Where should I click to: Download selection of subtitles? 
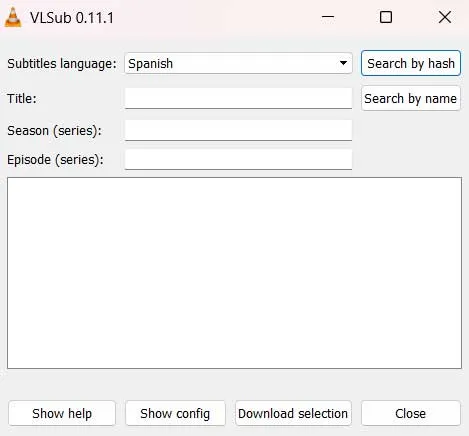[293, 413]
